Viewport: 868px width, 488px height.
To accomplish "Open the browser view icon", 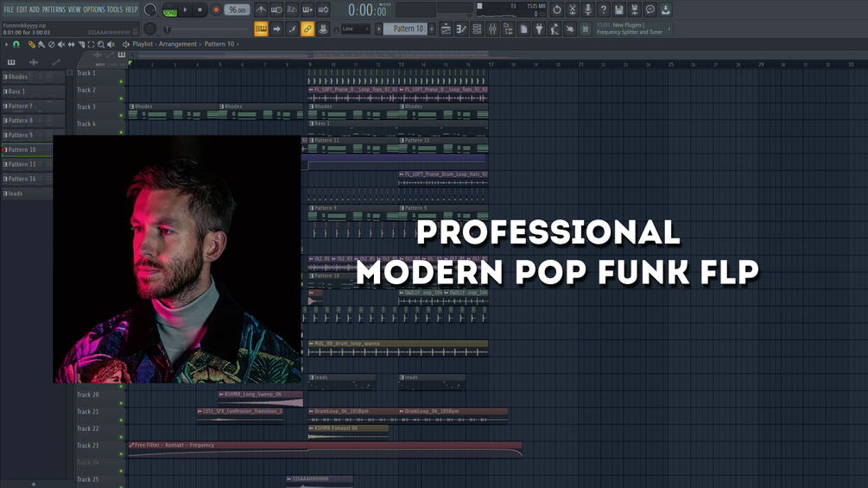I will pyautogui.click(x=508, y=29).
